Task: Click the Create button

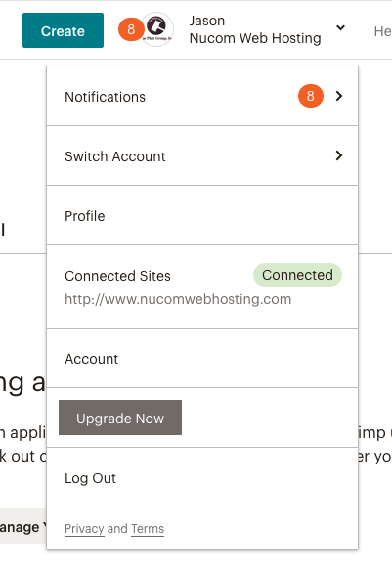Action: (63, 30)
